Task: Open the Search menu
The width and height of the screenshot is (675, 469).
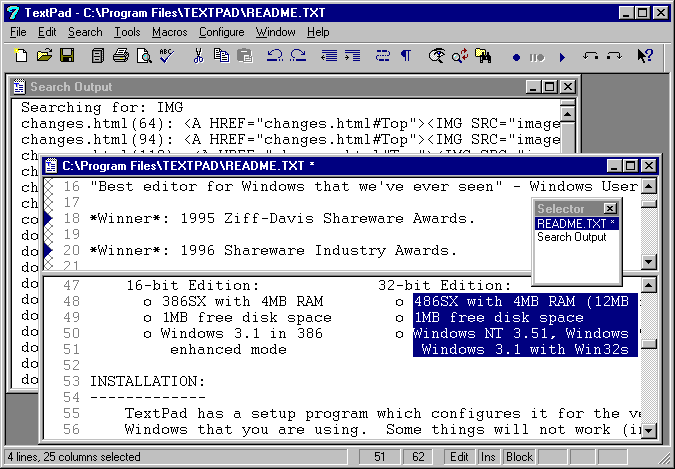Action: 85,32
